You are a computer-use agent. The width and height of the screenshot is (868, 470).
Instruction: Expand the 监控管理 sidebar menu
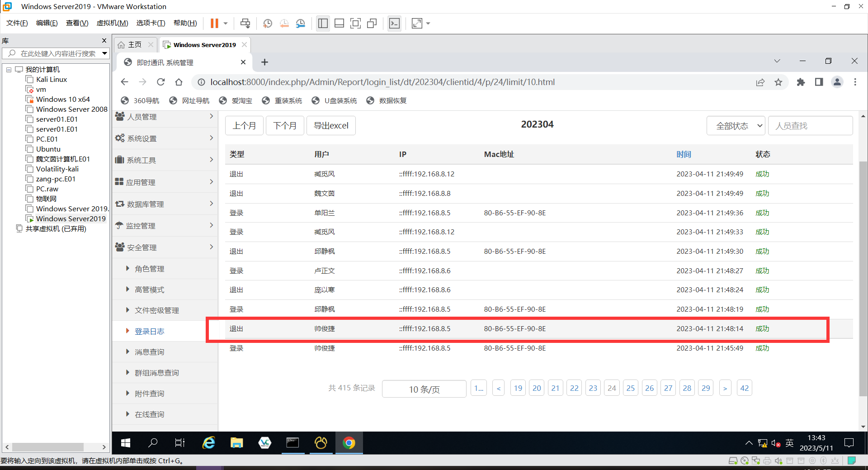[x=165, y=226]
